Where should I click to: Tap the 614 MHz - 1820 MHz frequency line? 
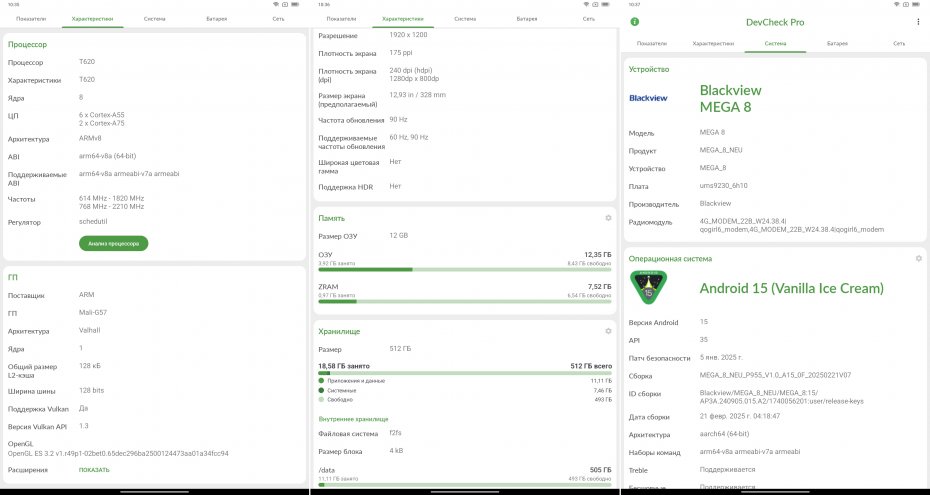(112, 198)
